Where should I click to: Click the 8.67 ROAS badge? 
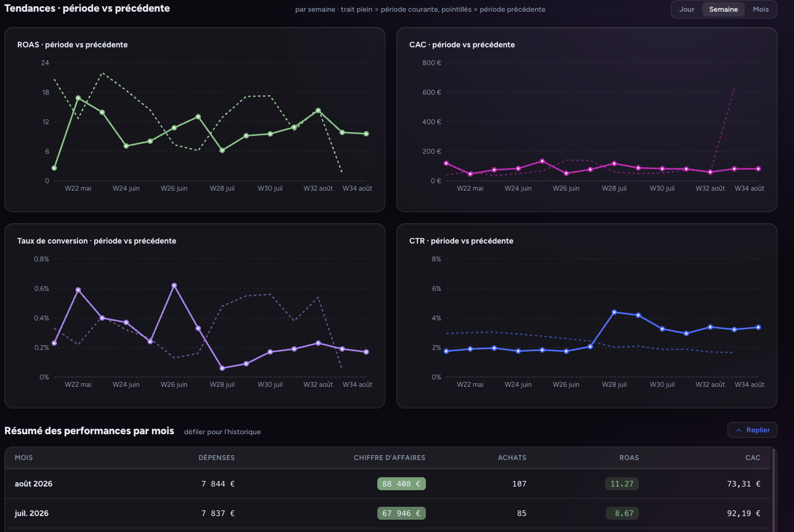[622, 514]
